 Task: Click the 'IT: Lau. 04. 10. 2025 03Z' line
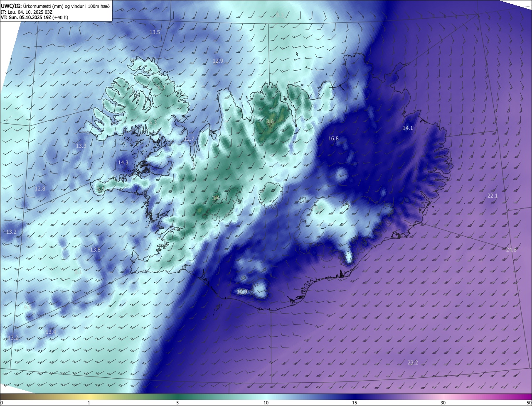27,12
